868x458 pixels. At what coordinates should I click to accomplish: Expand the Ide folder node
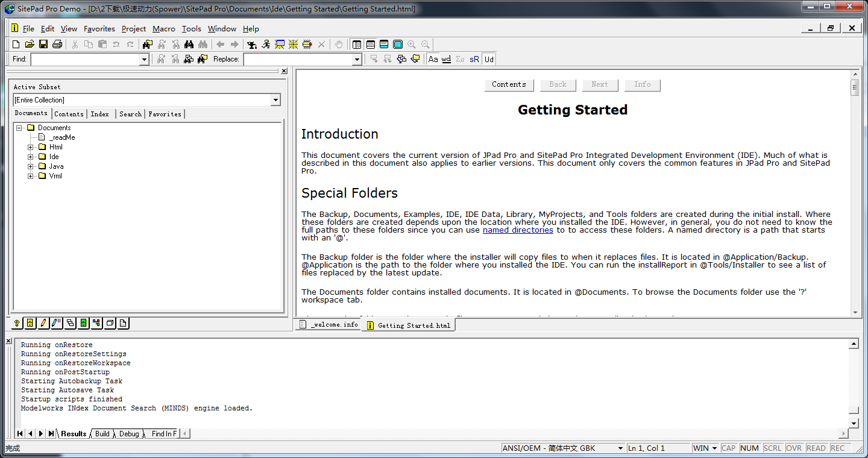(x=30, y=157)
